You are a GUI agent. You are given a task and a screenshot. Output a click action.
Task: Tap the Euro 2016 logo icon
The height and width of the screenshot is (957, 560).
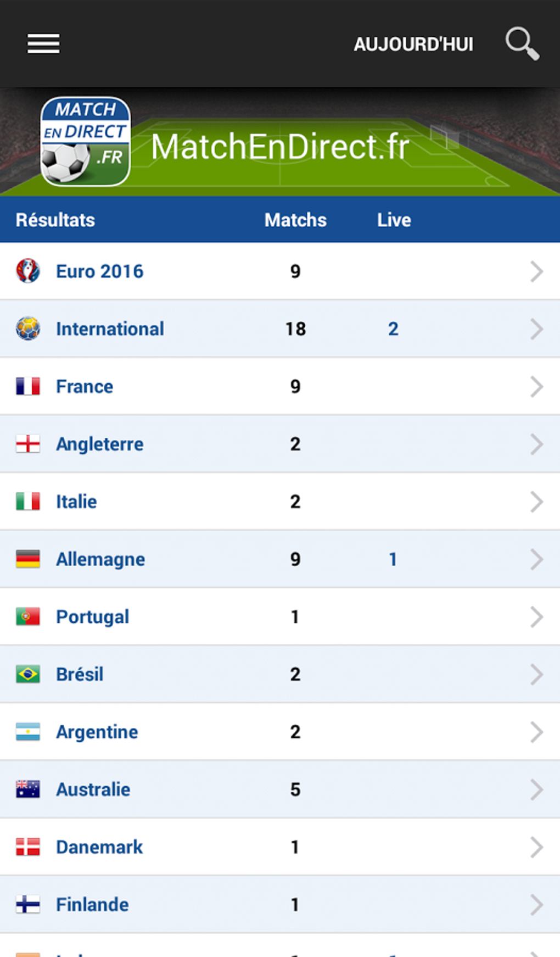click(27, 271)
